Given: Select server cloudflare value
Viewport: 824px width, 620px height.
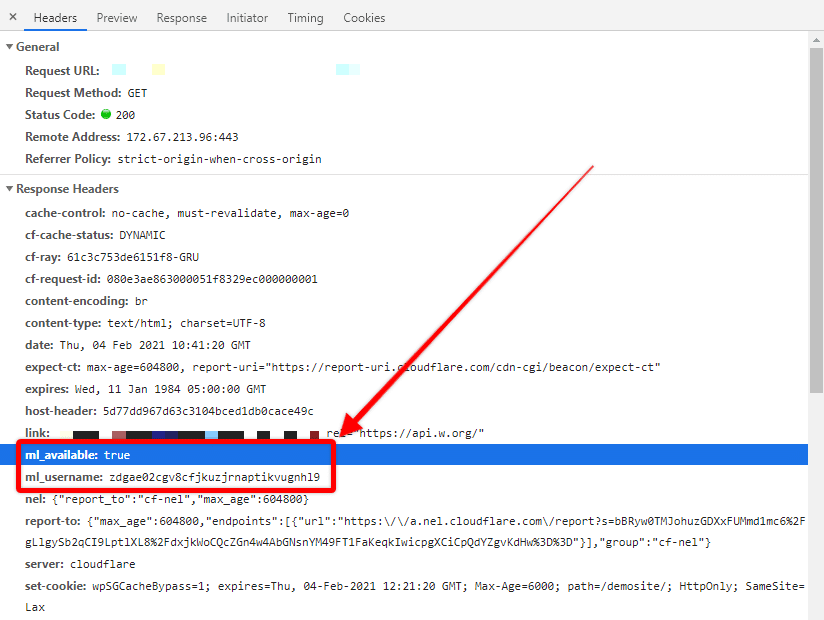Looking at the screenshot, I should click(x=102, y=565).
